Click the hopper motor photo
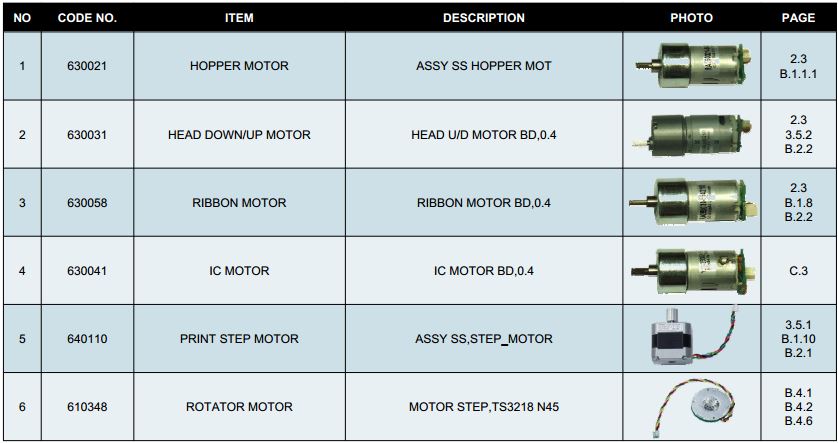The width and height of the screenshot is (838, 443). click(x=690, y=66)
